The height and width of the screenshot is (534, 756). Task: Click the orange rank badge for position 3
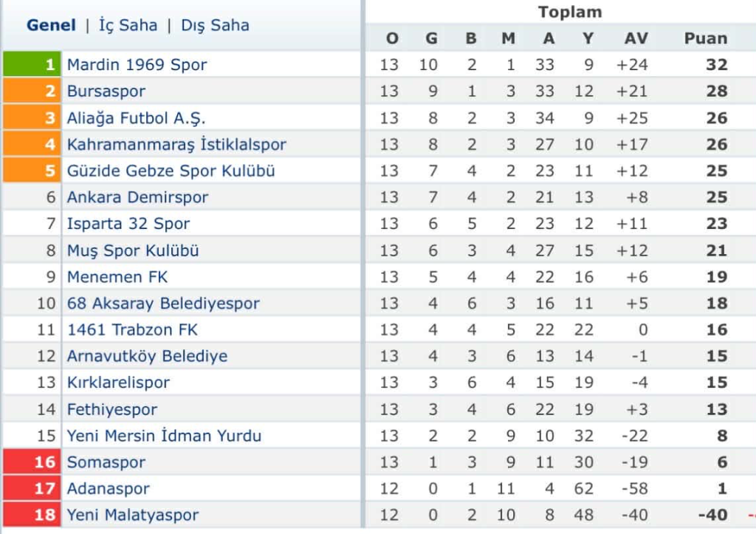tap(32, 117)
